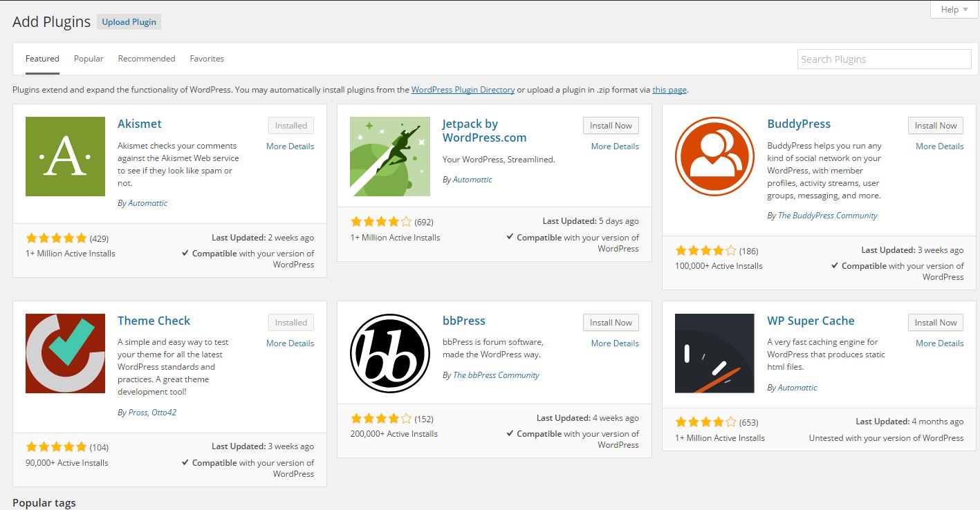
Task: Follow the 'this page' upload link
Action: [669, 90]
